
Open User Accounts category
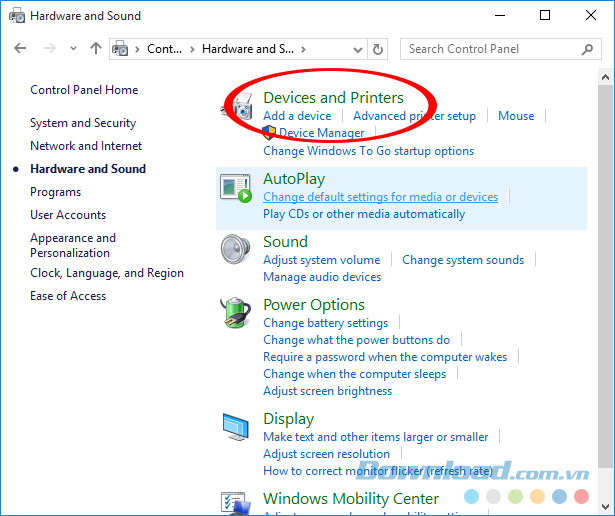[x=68, y=215]
